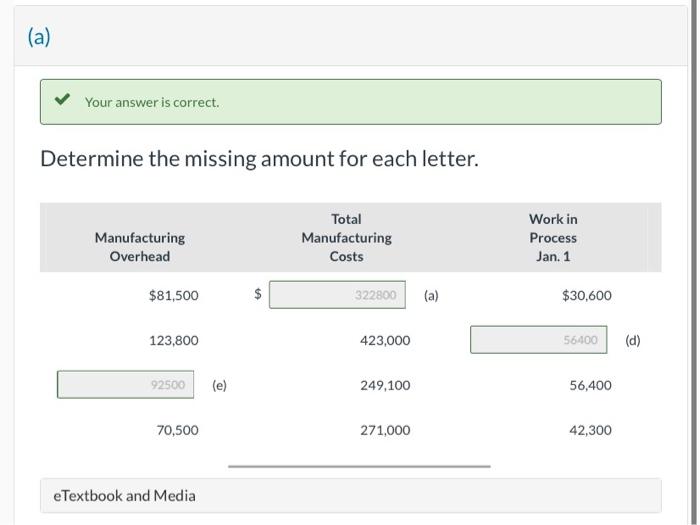Click the Work in Process Jan. 1 header
Viewport: 700px width, 525px height.
coord(553,238)
